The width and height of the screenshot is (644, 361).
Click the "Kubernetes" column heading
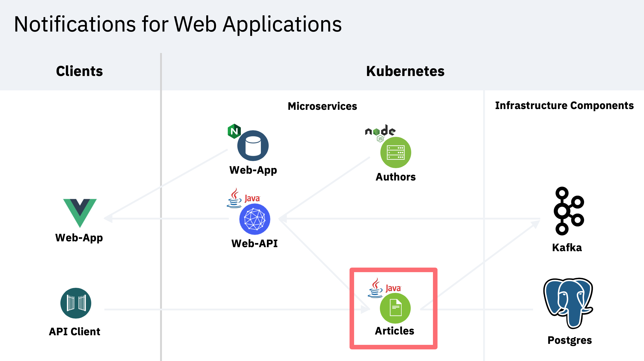click(x=405, y=71)
